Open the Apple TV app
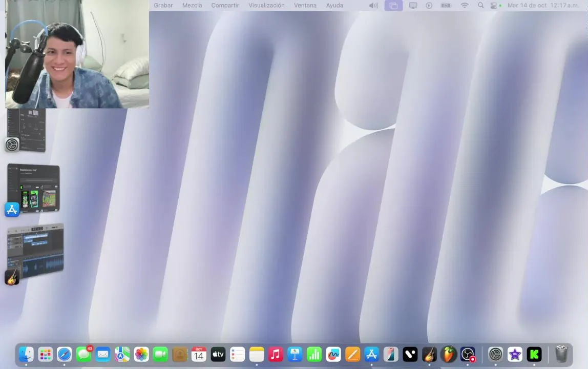 coord(218,354)
